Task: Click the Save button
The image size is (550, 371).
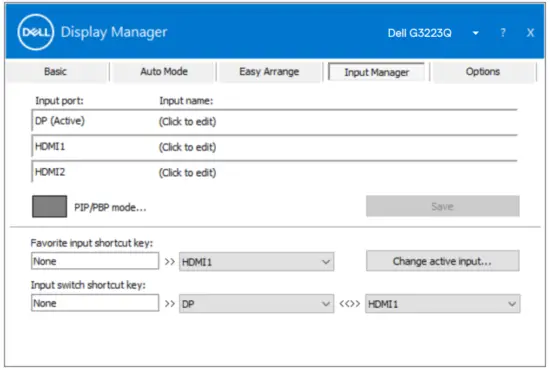Action: (443, 206)
